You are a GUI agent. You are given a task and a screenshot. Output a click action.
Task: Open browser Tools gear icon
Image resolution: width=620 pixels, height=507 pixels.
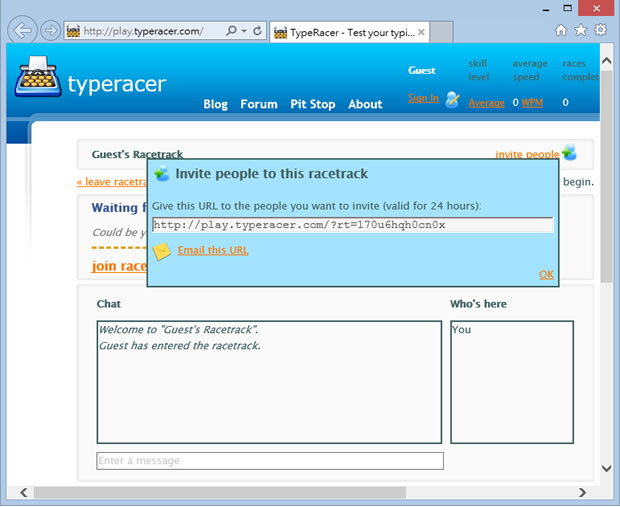coord(600,30)
